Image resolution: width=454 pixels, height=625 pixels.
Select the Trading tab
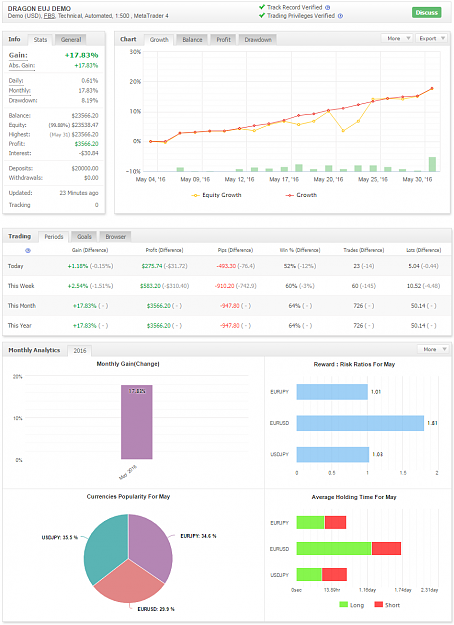[x=20, y=236]
